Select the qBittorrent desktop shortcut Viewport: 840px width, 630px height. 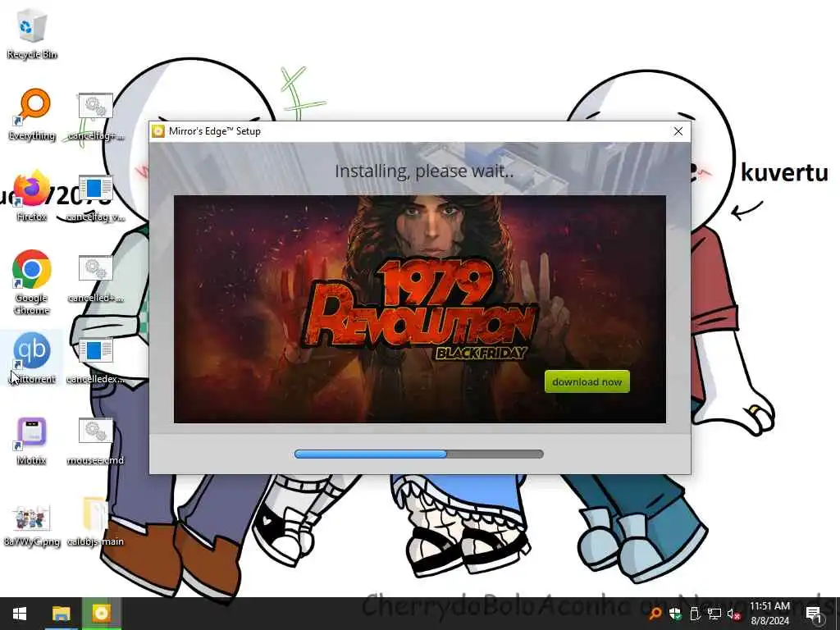point(32,358)
